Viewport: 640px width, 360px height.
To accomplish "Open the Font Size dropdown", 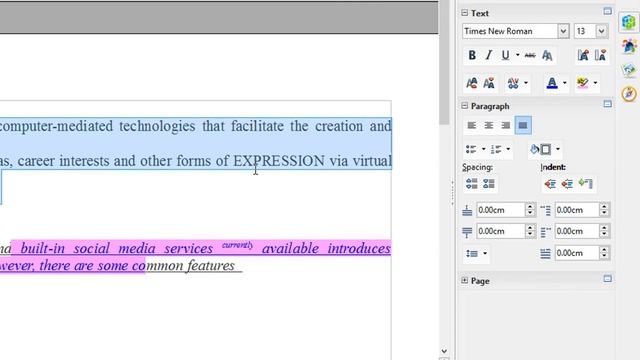I will (601, 31).
